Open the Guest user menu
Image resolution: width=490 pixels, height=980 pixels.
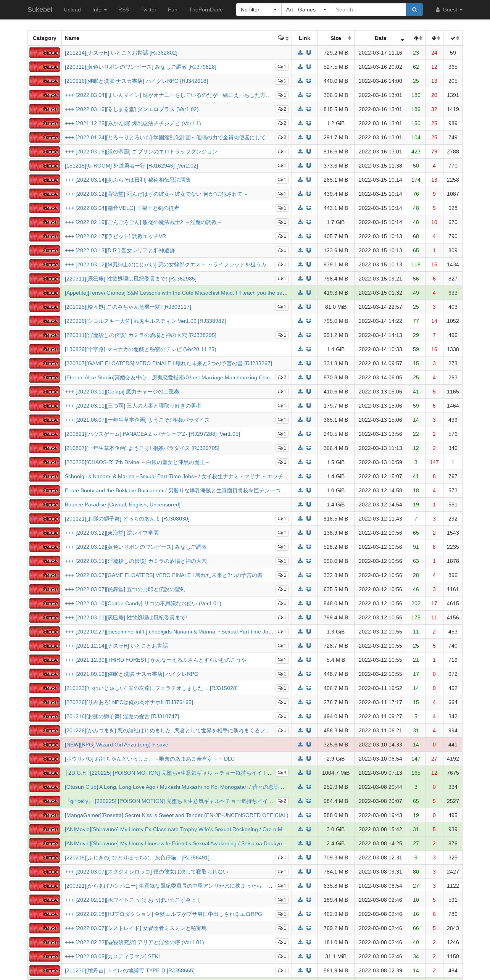[449, 10]
